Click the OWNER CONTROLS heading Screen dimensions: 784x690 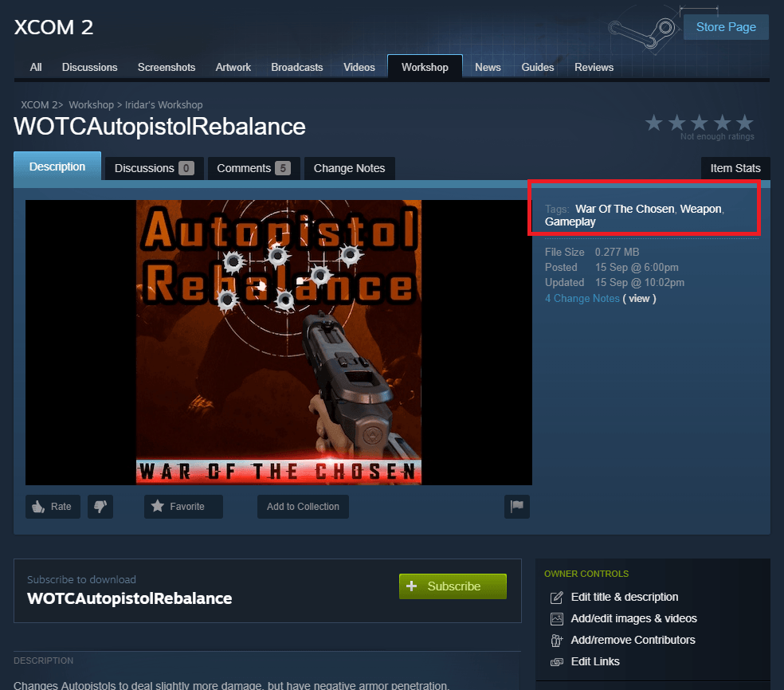coord(586,574)
